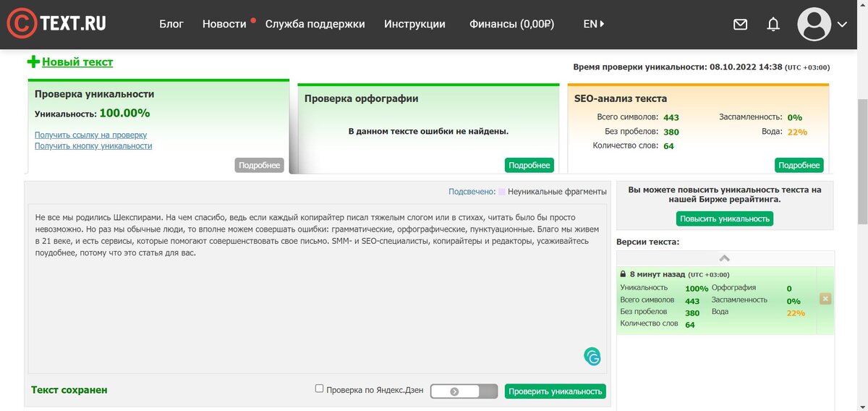
Task: Open Служба поддержки menu item
Action: coord(315,24)
